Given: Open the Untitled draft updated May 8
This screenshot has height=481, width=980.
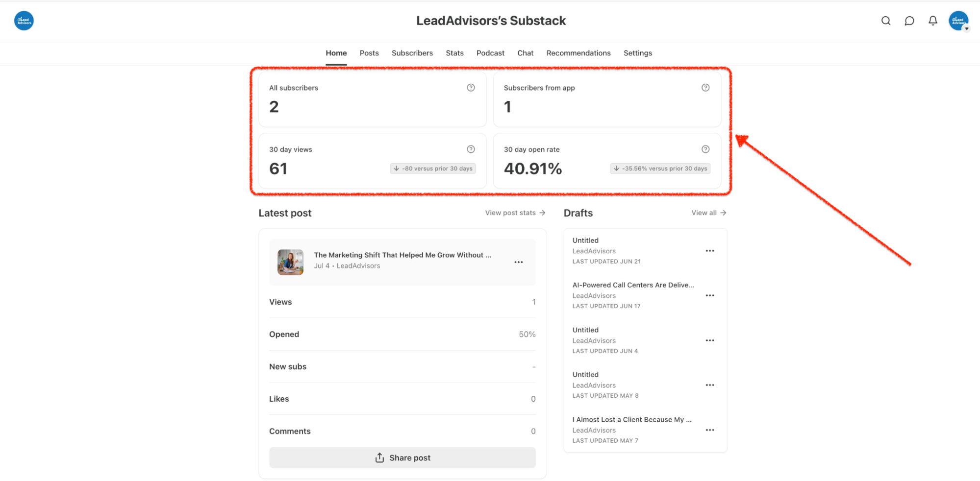Looking at the screenshot, I should [x=585, y=375].
